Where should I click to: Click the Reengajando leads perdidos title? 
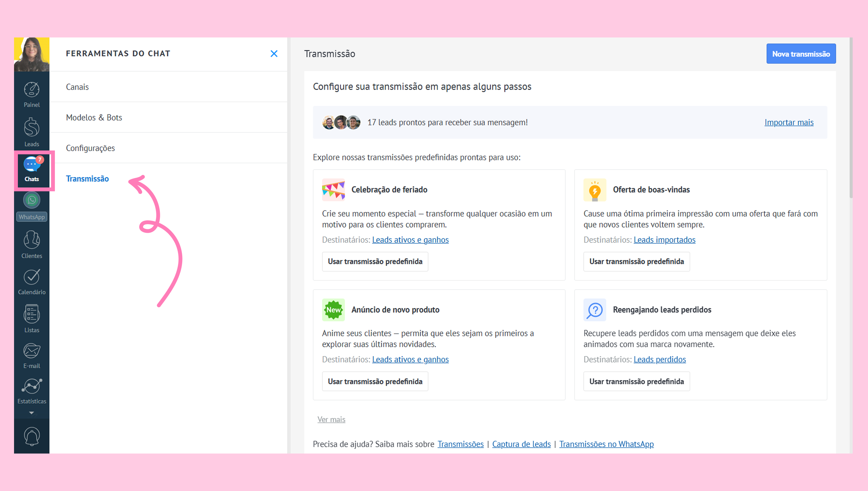tap(662, 310)
